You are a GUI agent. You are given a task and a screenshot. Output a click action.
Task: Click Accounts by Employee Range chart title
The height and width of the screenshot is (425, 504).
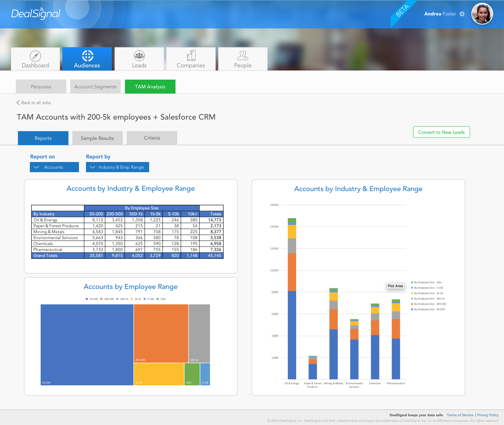tap(131, 287)
